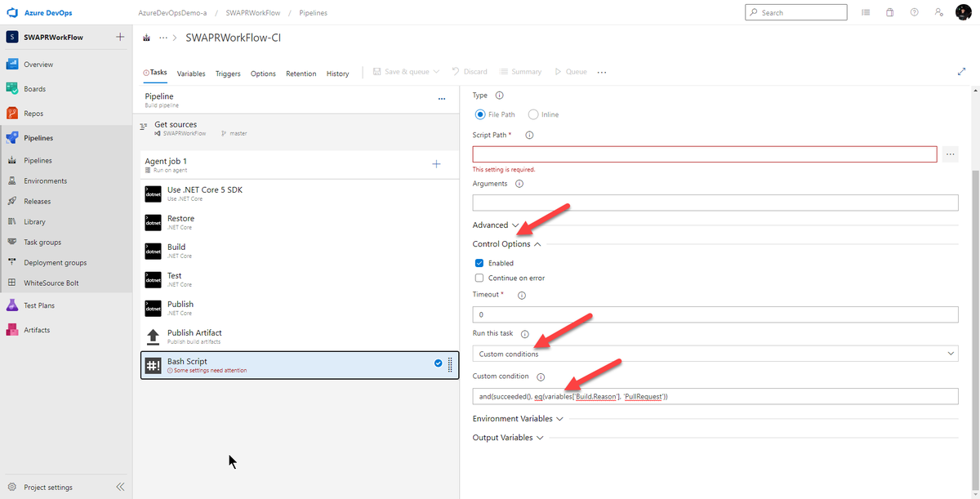This screenshot has width=980, height=499.
Task: Open Environments in the sidebar
Action: click(x=45, y=181)
